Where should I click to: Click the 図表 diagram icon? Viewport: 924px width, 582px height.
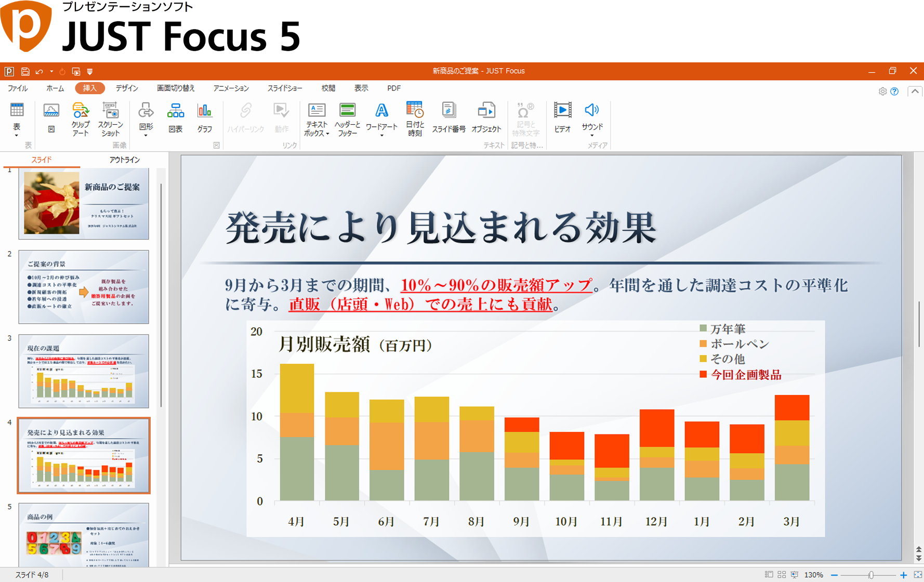click(x=175, y=117)
